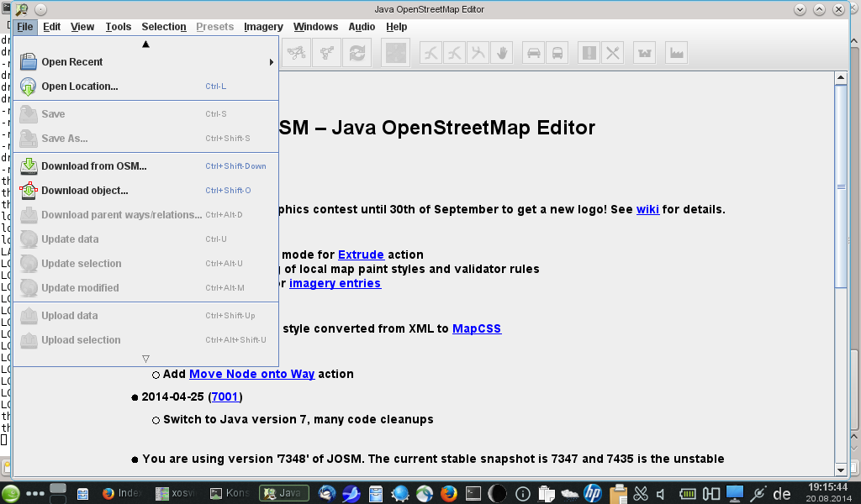Click the Save menu entry

click(x=146, y=114)
